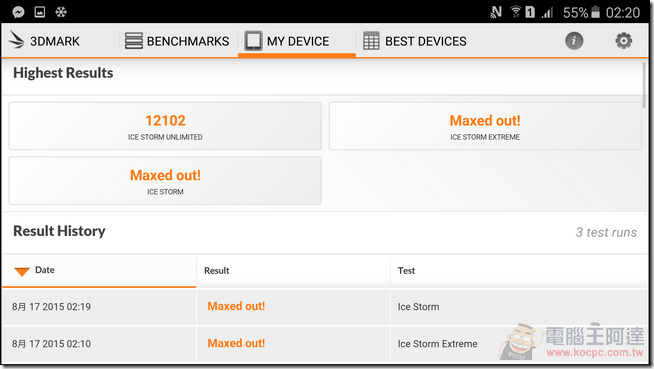Click the vertical scrollbar on the right edge
The width and height of the screenshot is (654, 369).
pos(644,85)
